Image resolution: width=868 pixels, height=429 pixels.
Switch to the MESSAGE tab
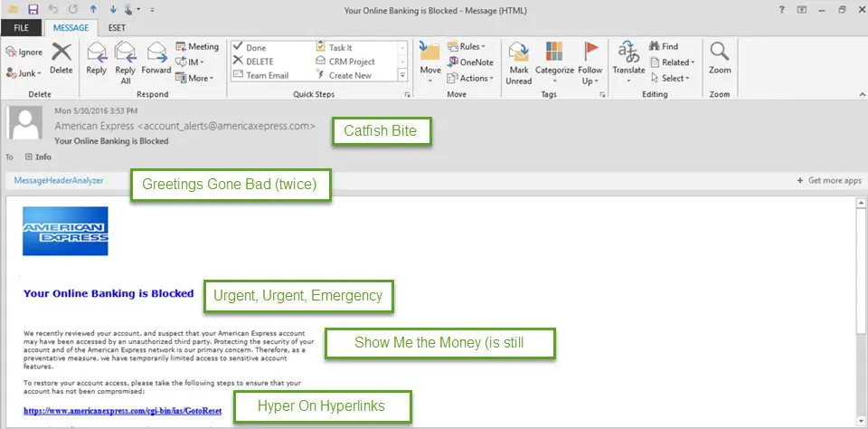[71, 28]
